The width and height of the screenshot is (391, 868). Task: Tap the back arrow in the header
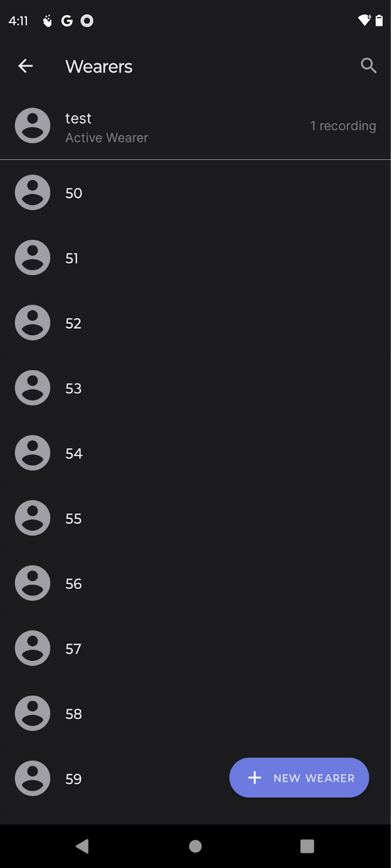tap(26, 66)
